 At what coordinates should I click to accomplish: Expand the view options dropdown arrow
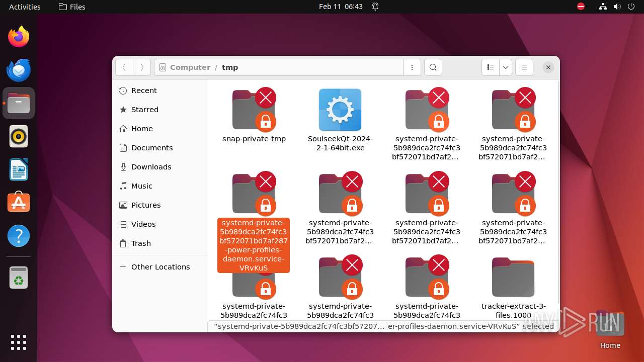click(x=506, y=67)
